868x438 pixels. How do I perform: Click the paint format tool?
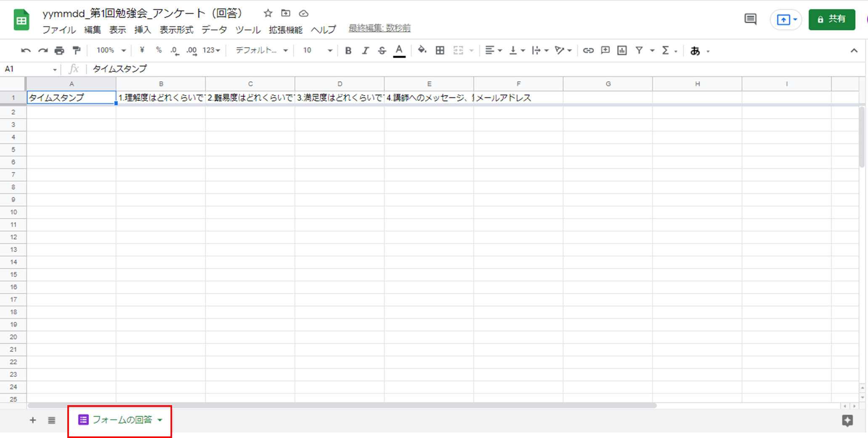coord(76,50)
